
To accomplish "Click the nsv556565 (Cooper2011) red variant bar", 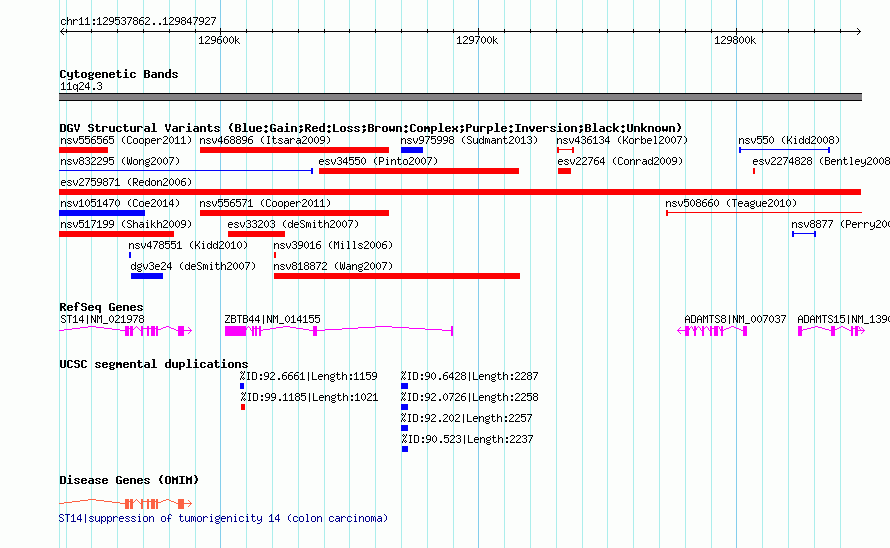I will click(83, 150).
